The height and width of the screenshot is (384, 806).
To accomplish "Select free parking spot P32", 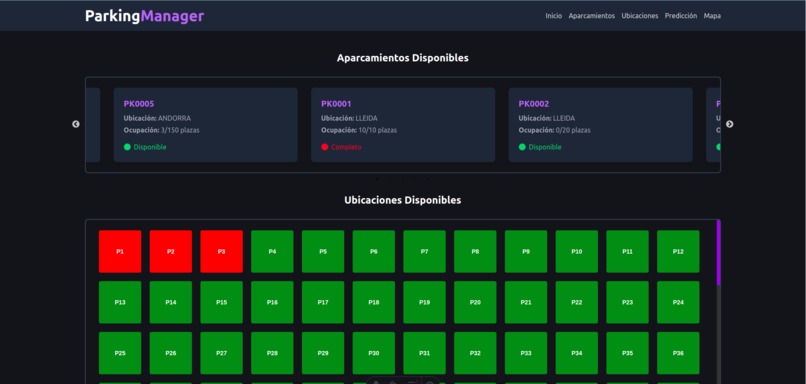I will (x=475, y=353).
